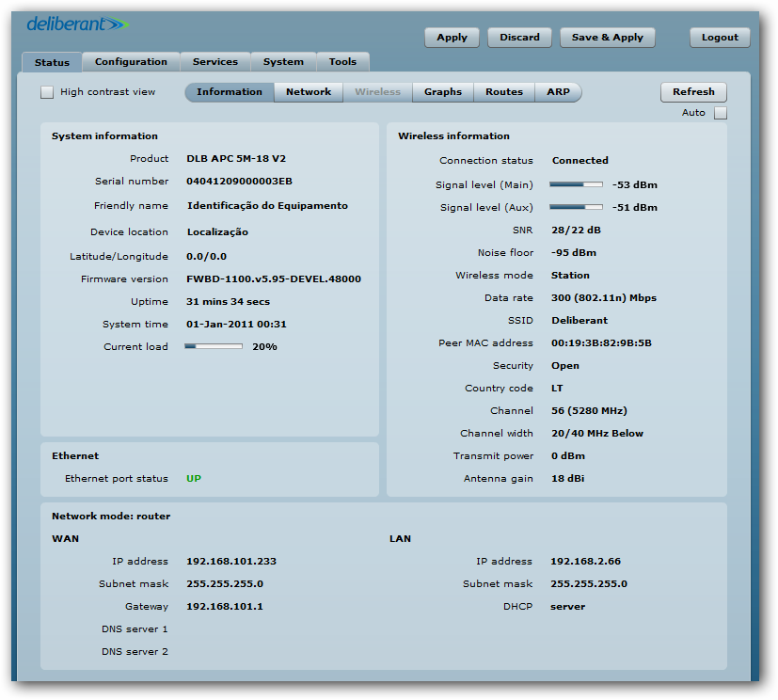The image size is (778, 700).
Task: Return to the Status tab
Action: [52, 60]
